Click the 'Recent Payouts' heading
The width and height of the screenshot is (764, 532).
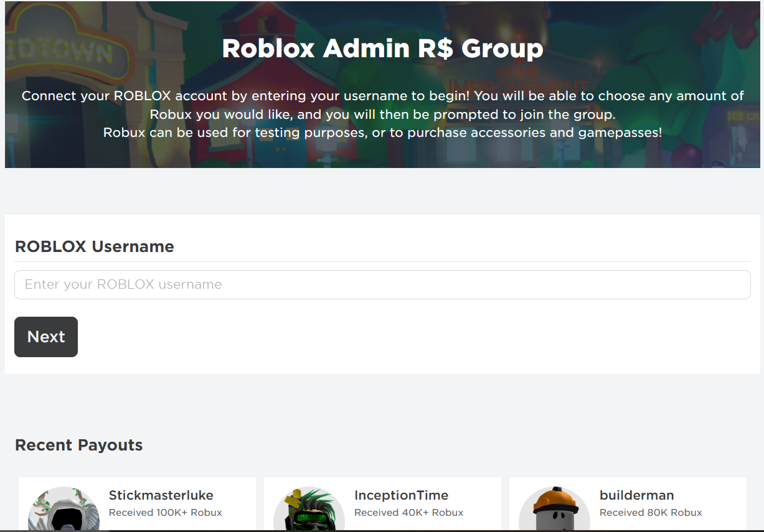[x=79, y=445]
